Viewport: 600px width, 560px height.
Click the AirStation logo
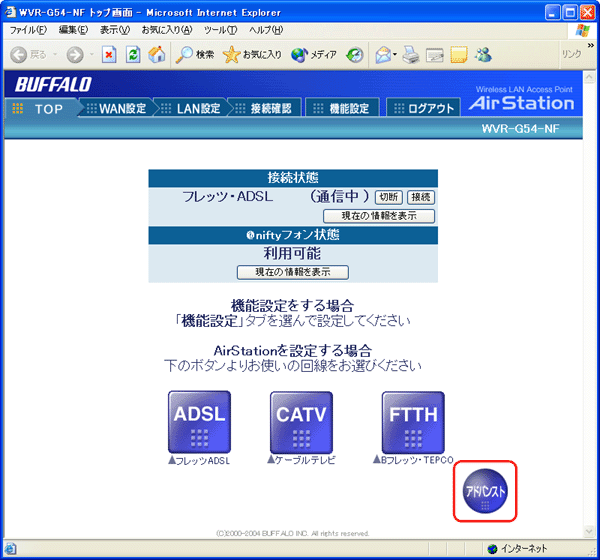522,103
